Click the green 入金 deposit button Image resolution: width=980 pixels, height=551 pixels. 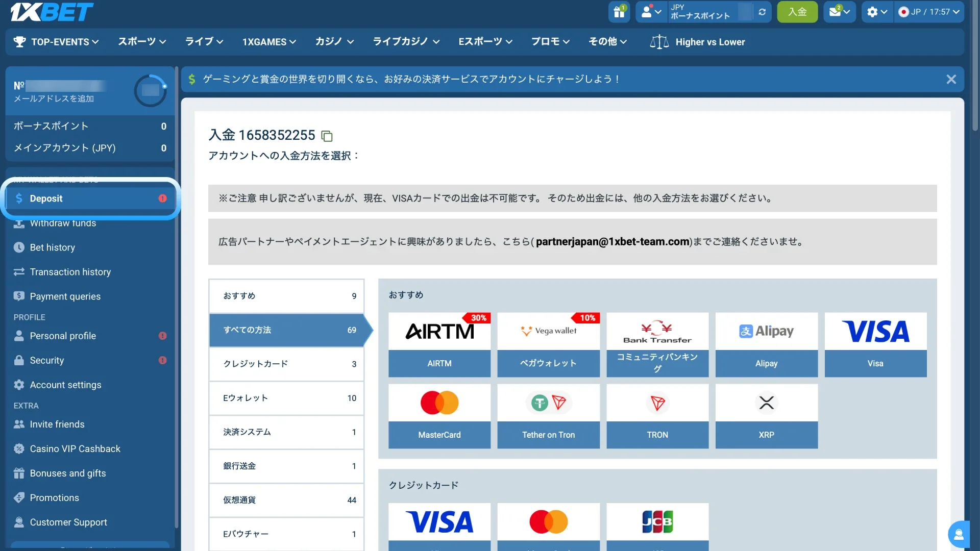click(x=797, y=12)
